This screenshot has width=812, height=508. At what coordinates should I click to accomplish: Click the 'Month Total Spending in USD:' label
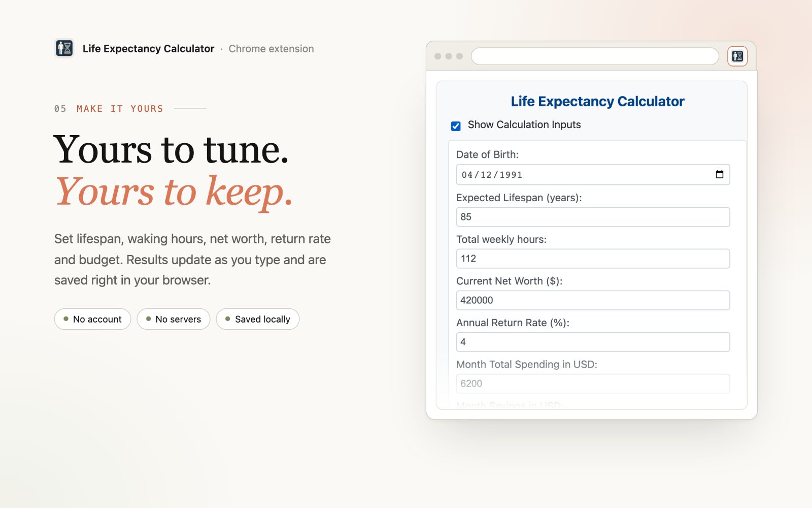point(527,364)
